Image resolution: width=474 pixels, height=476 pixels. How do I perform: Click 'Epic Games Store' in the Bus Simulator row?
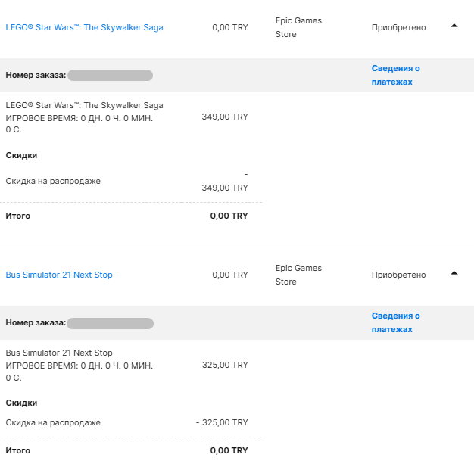point(298,275)
